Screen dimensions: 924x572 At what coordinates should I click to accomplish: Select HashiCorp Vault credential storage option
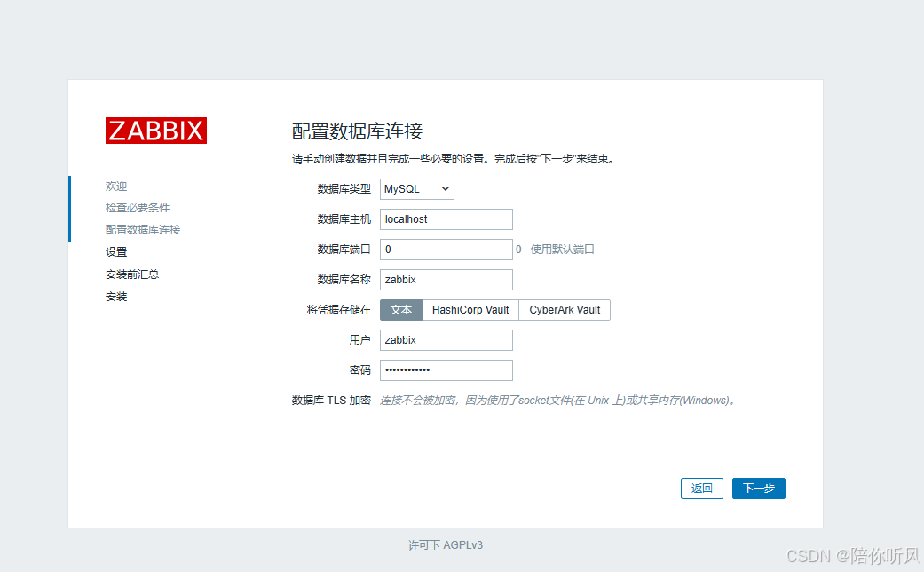[470, 310]
